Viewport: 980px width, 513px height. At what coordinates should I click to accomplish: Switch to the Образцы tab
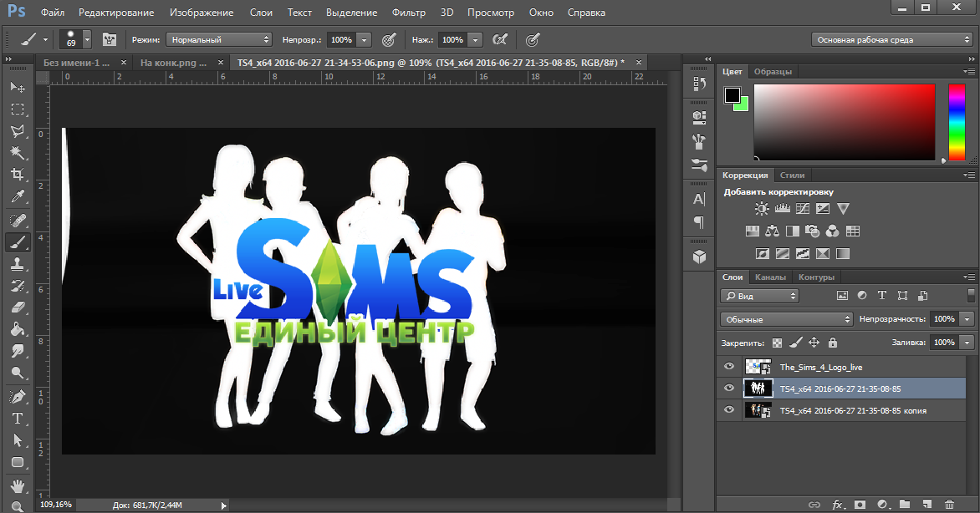(x=773, y=71)
